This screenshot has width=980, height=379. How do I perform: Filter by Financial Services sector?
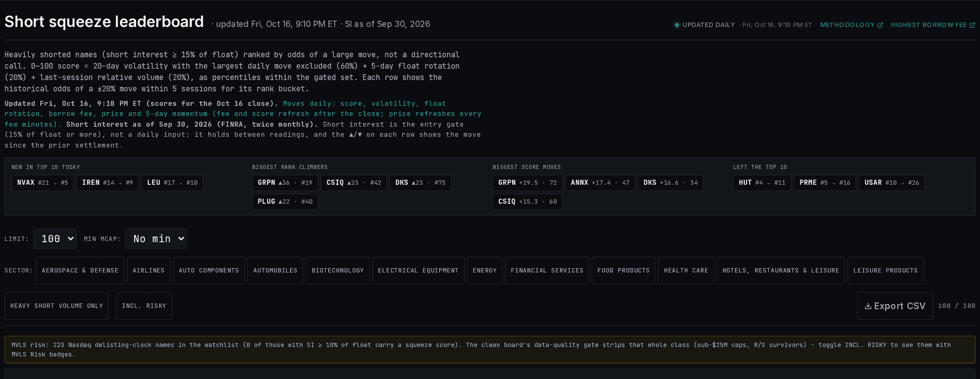547,271
